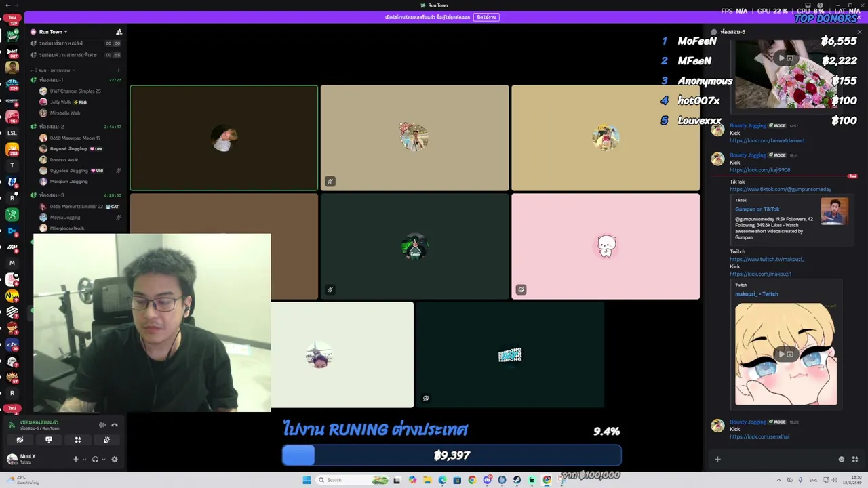Viewport: 868px width, 488px height.
Task: Select user Beyond Jogging
Action: [x=71, y=148]
